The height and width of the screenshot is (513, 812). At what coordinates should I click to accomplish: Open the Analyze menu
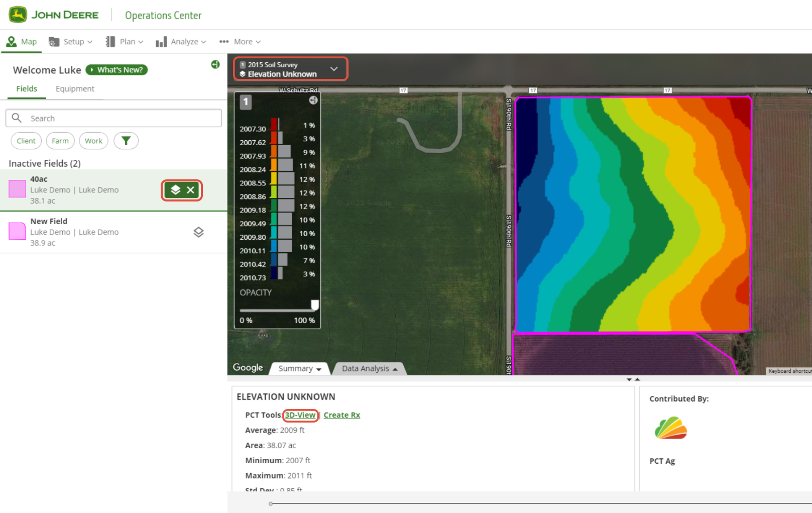tap(181, 42)
